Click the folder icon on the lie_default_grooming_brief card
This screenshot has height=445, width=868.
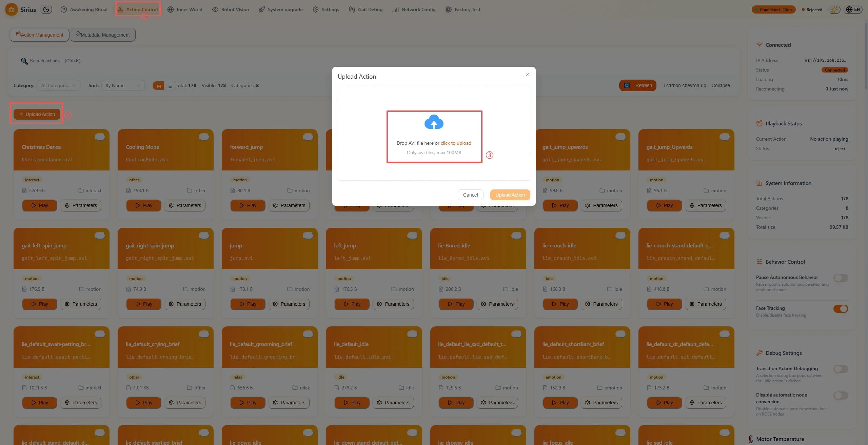point(295,388)
